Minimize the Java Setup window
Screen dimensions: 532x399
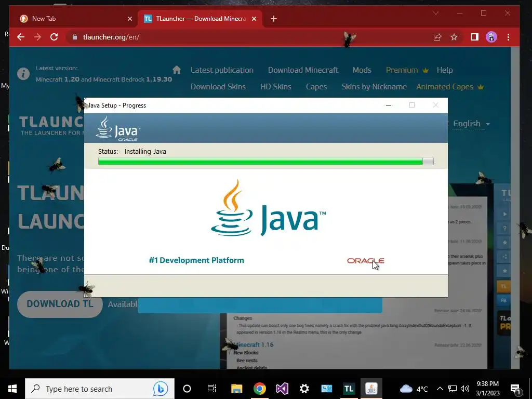389,105
